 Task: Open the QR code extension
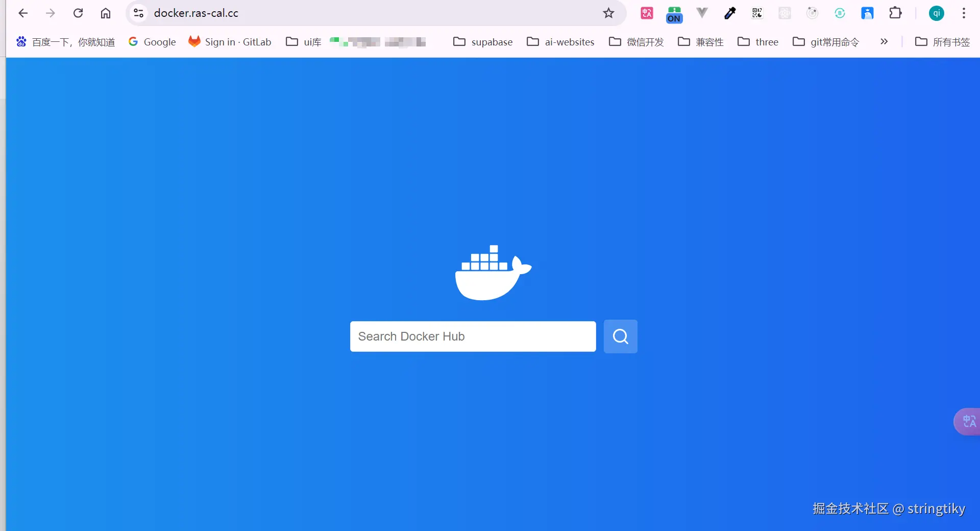[x=757, y=13]
